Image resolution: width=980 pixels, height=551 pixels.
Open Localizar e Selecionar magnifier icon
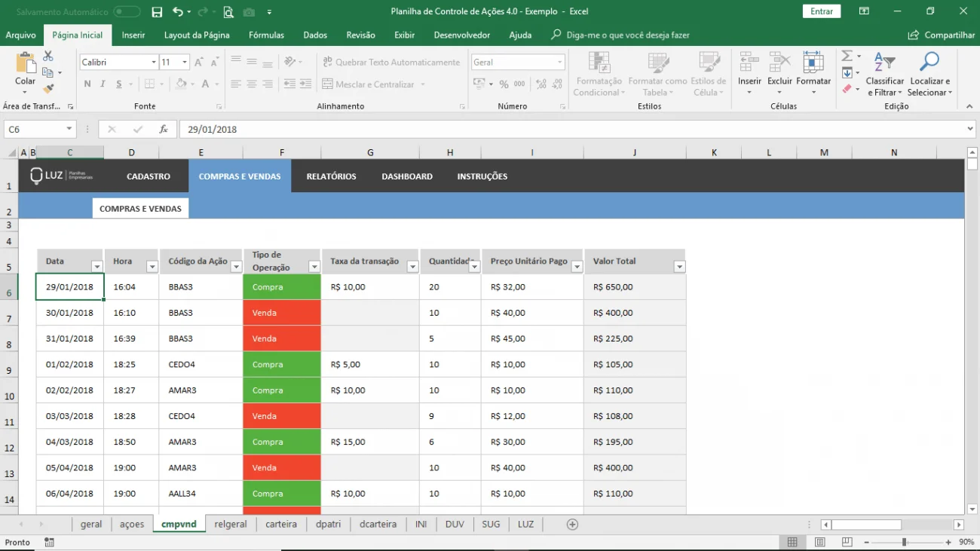[929, 63]
